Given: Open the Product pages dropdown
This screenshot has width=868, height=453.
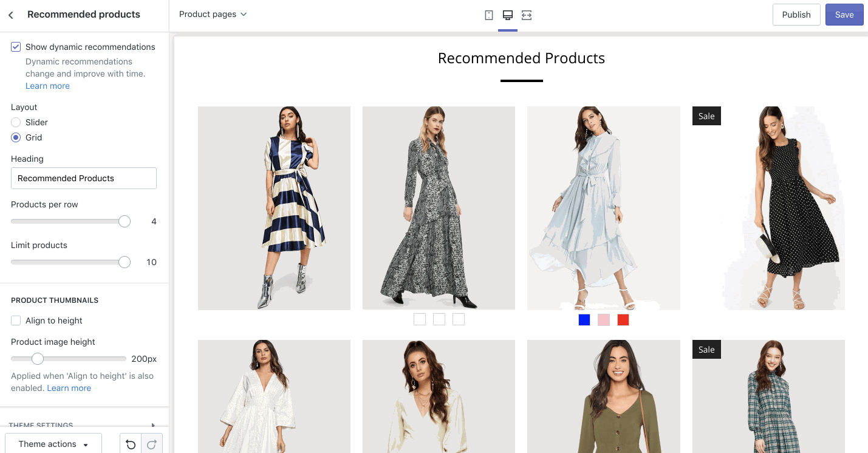Looking at the screenshot, I should point(213,14).
